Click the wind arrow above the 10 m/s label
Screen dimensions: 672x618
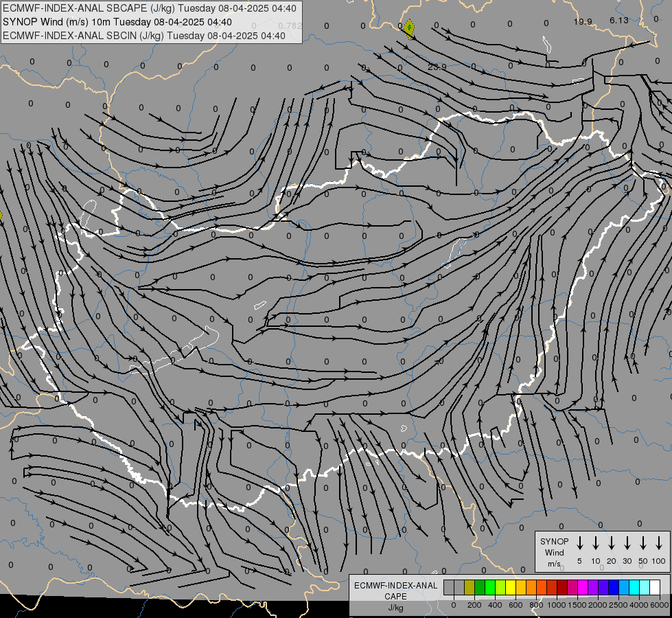click(x=595, y=543)
